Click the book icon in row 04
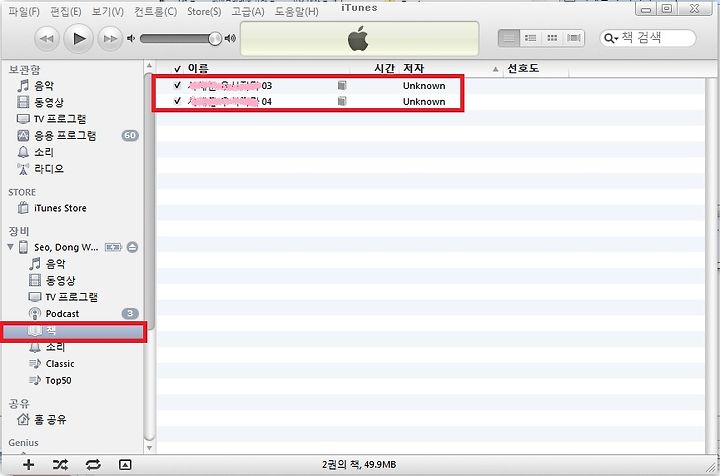The height and width of the screenshot is (476, 720). click(x=342, y=101)
